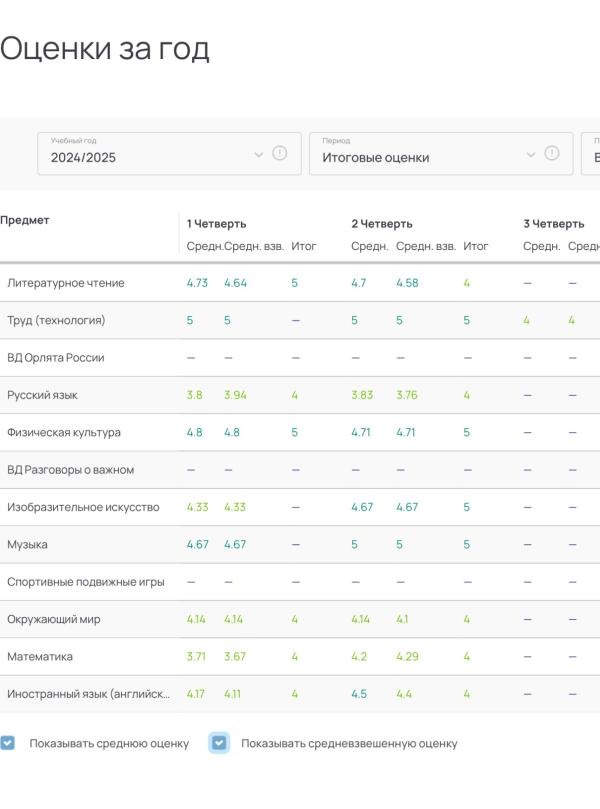The image size is (600, 809).
Task: Click the 3 Четверть column header
Action: pyautogui.click(x=554, y=224)
